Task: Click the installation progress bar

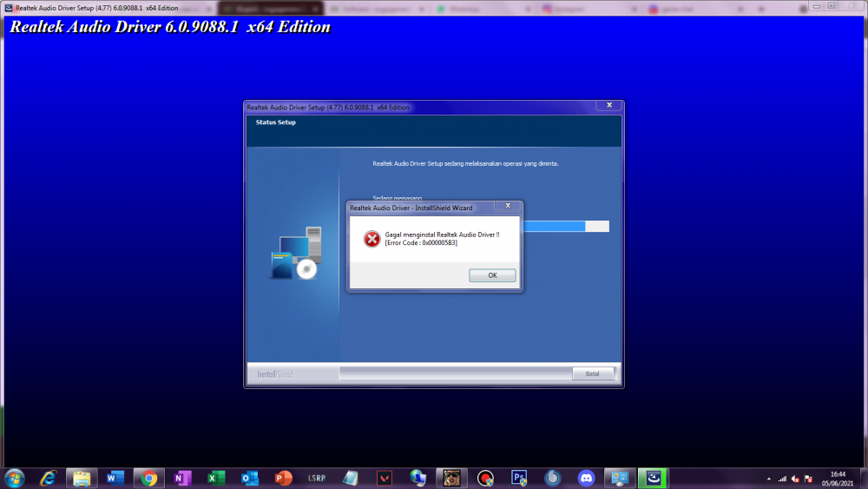Action: point(566,226)
